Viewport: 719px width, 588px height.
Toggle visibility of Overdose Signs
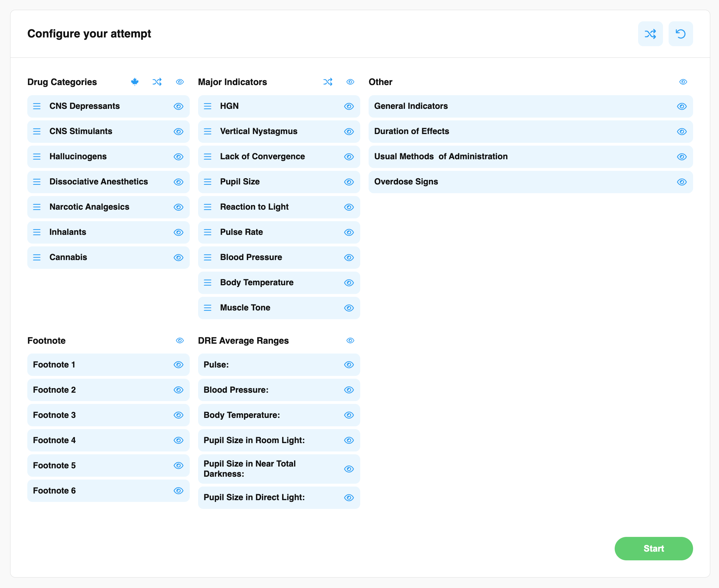click(x=682, y=182)
